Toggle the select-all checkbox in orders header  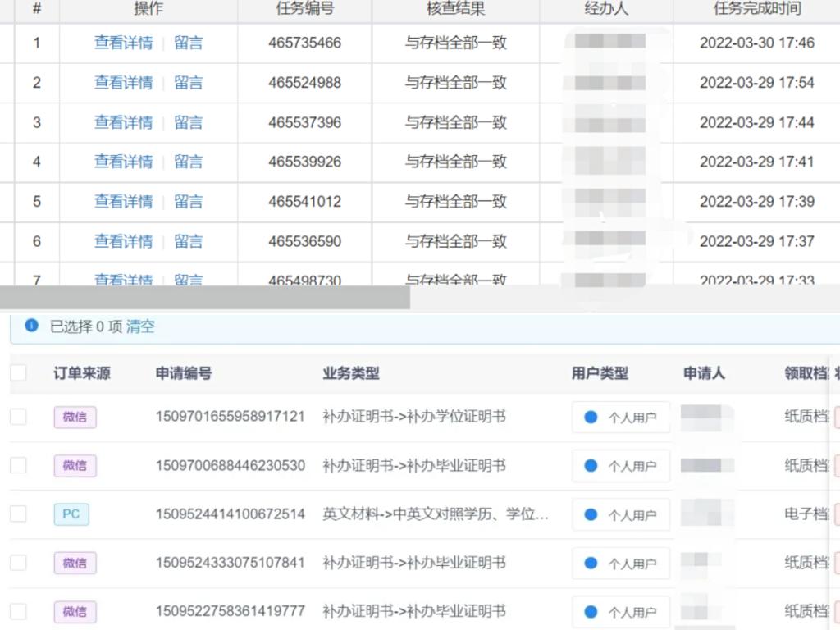tap(18, 373)
